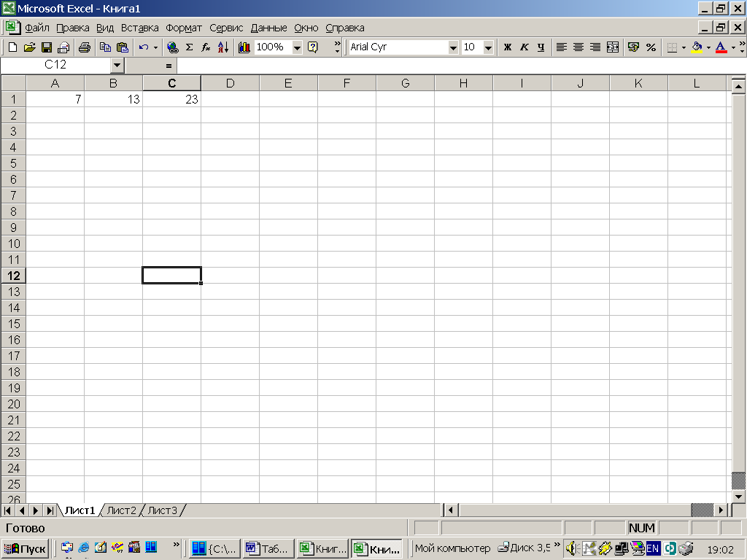Switch keyboard language via EN indicator
Image resolution: width=747 pixels, height=560 pixels.
653,548
